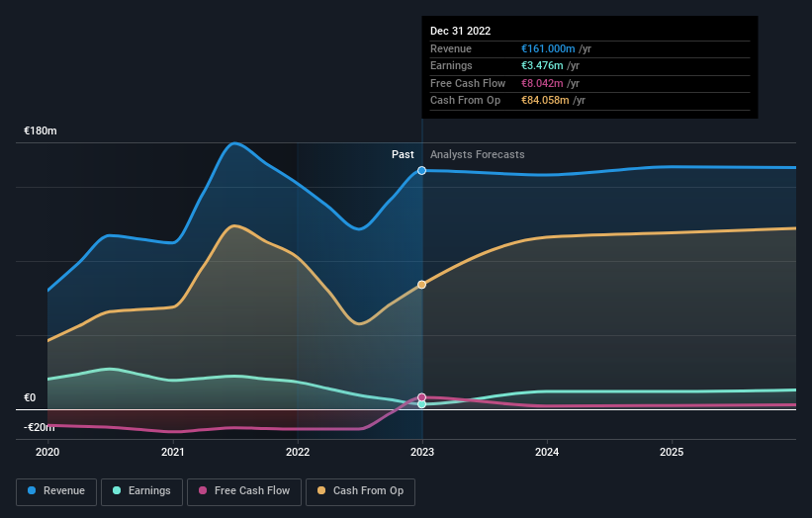Screen dimensions: 812x518
Task: Click the 'Earnings' row label in tooltip
Action: (451, 65)
